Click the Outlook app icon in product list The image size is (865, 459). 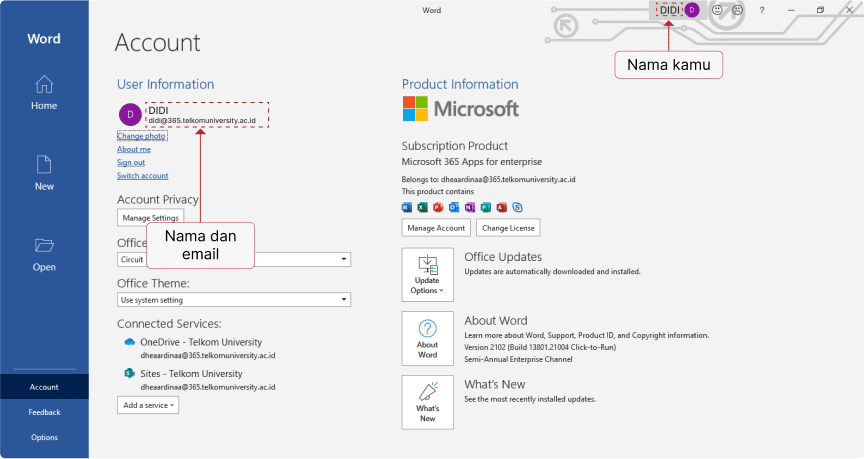tap(454, 207)
